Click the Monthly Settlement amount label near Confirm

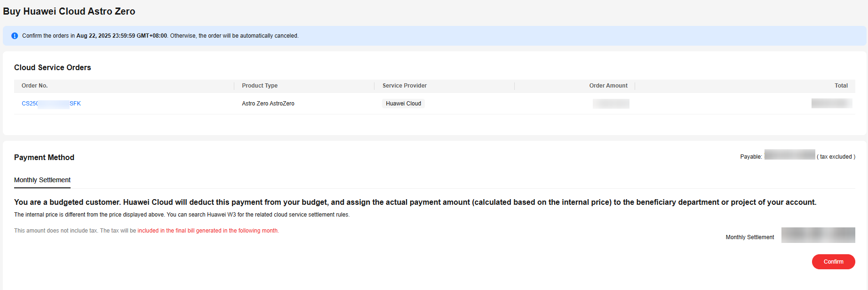(x=750, y=237)
